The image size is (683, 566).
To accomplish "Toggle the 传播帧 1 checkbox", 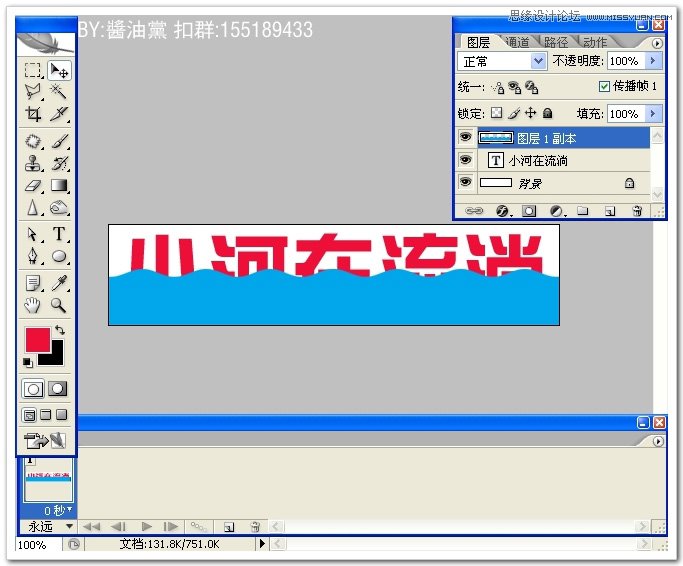I will pyautogui.click(x=604, y=86).
